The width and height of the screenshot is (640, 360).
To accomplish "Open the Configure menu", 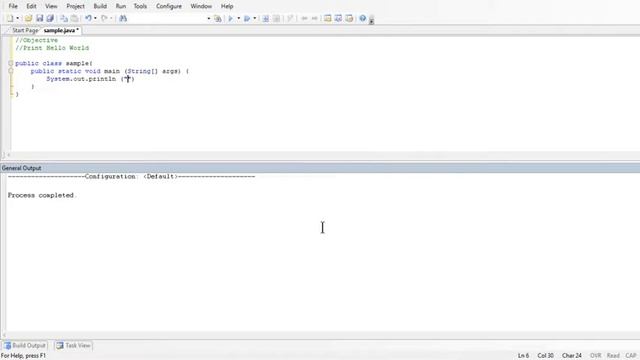I will pos(169,6).
